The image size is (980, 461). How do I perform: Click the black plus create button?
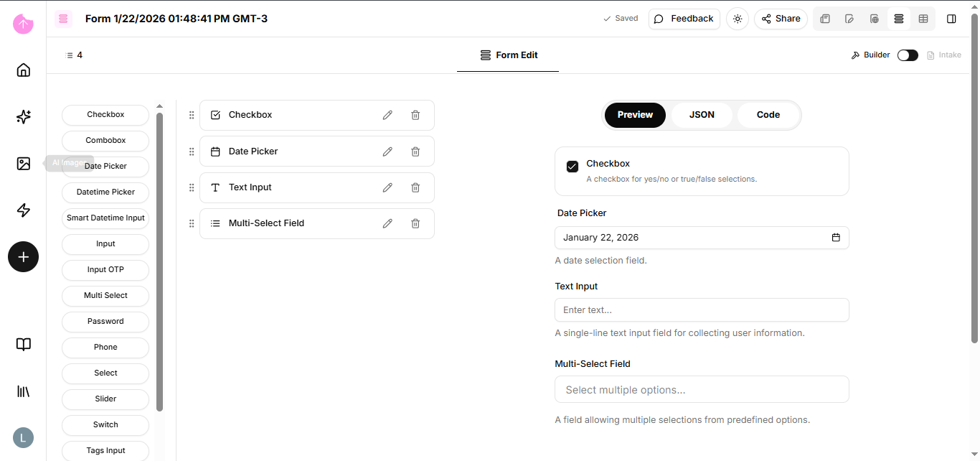pyautogui.click(x=24, y=256)
